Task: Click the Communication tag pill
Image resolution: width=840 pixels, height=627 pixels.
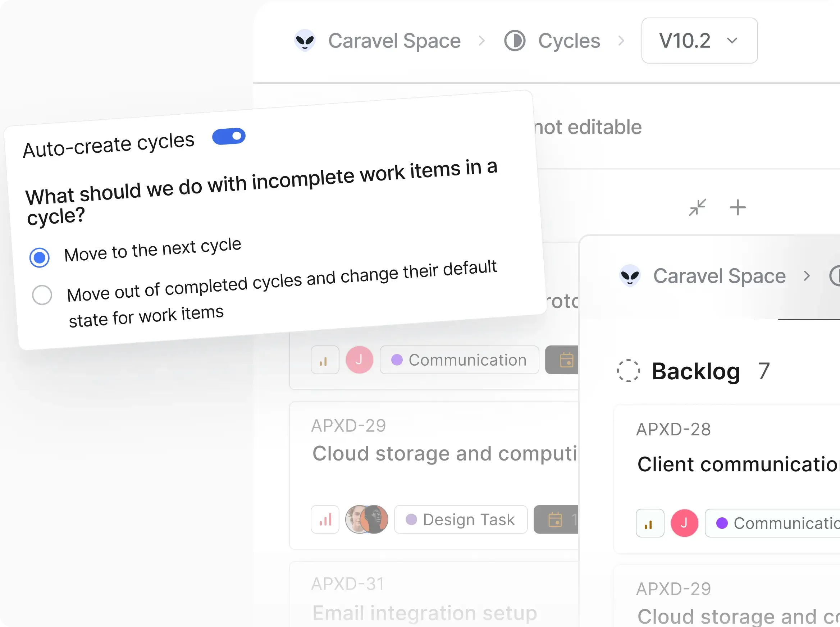Action: click(459, 360)
